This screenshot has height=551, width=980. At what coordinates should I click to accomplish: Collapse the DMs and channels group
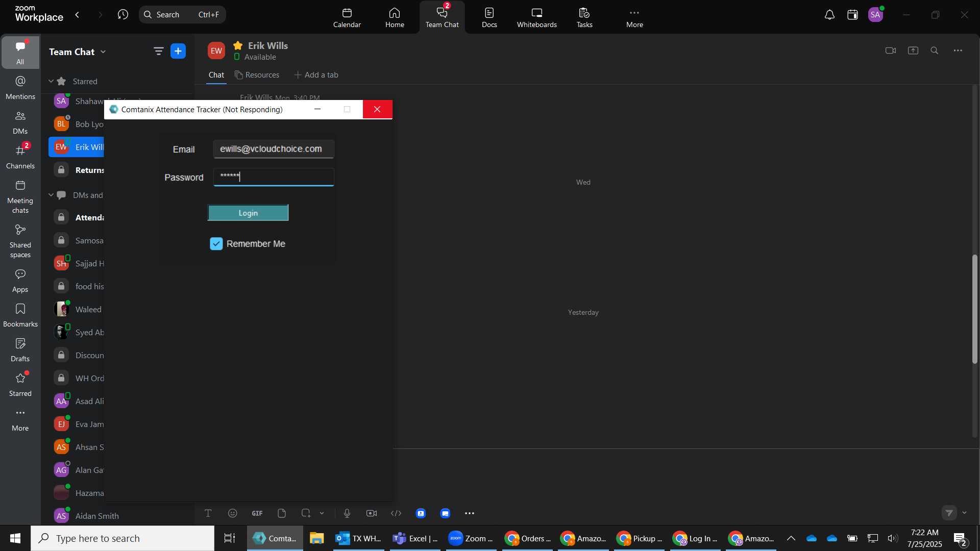click(51, 195)
